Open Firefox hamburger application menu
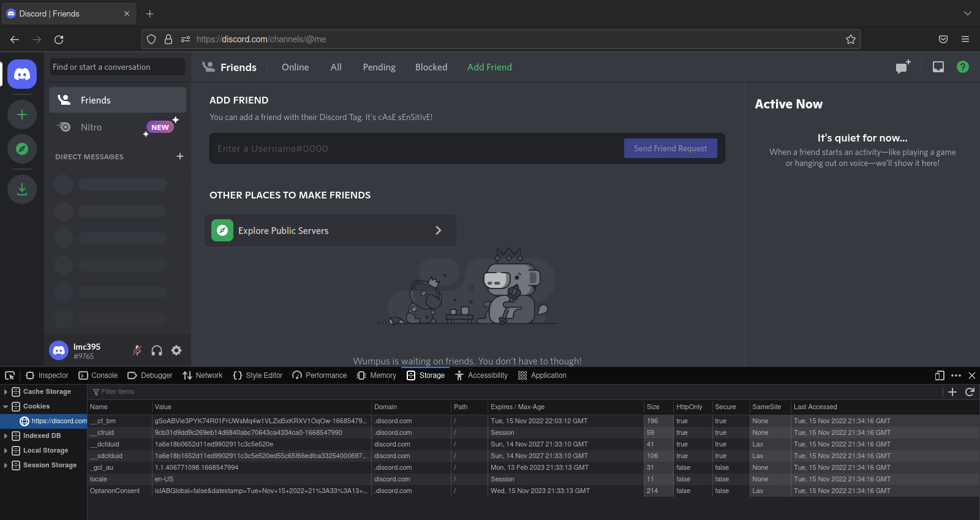This screenshot has height=520, width=980. (965, 39)
